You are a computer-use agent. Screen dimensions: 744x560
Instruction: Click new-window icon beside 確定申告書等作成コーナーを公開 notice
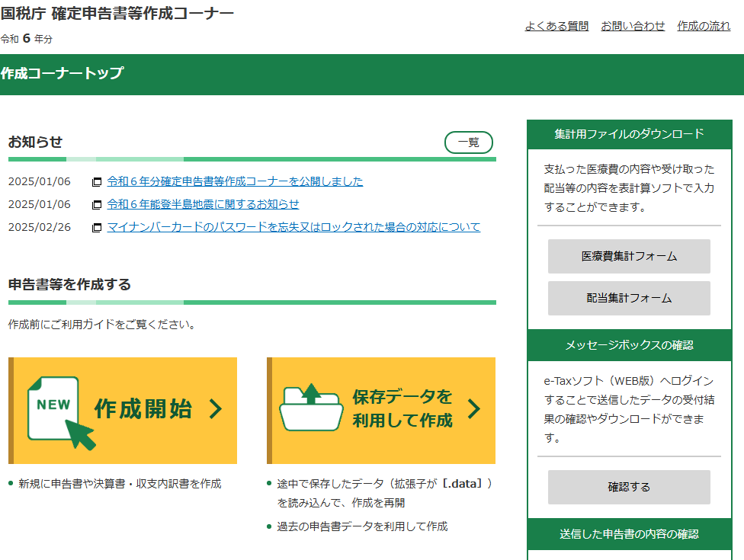point(97,182)
